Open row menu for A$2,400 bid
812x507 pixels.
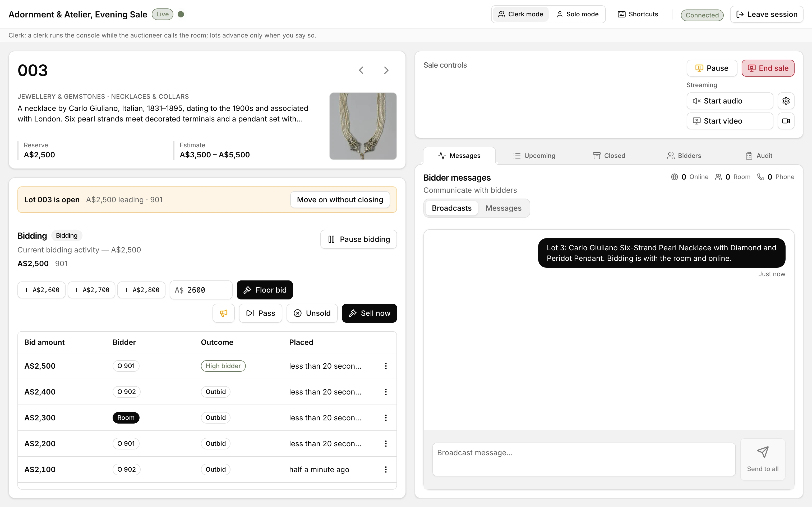[386, 392]
